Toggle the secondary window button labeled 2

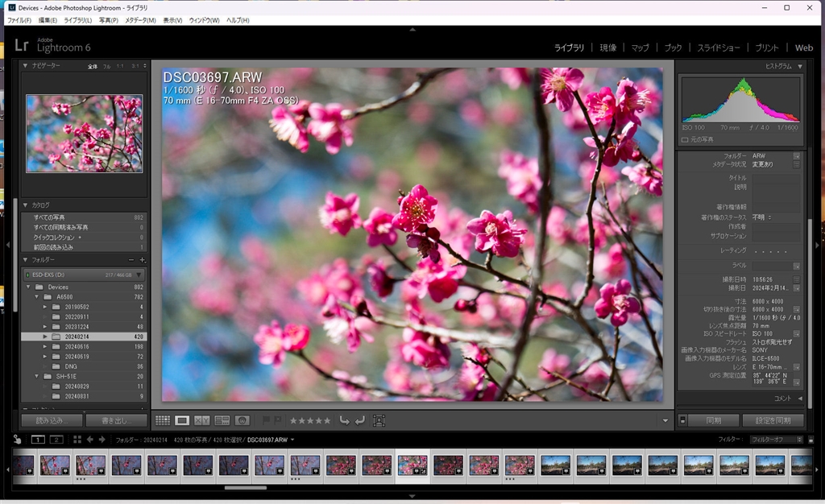(56, 440)
